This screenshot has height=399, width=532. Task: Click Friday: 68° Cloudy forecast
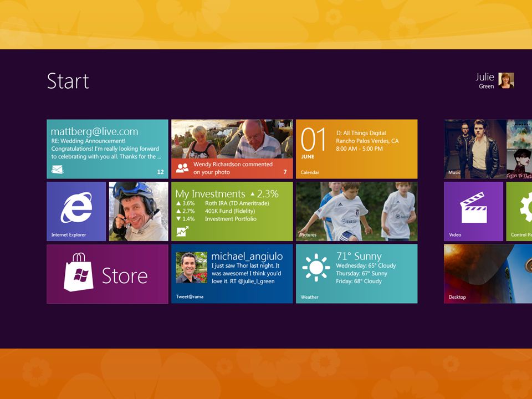359,282
